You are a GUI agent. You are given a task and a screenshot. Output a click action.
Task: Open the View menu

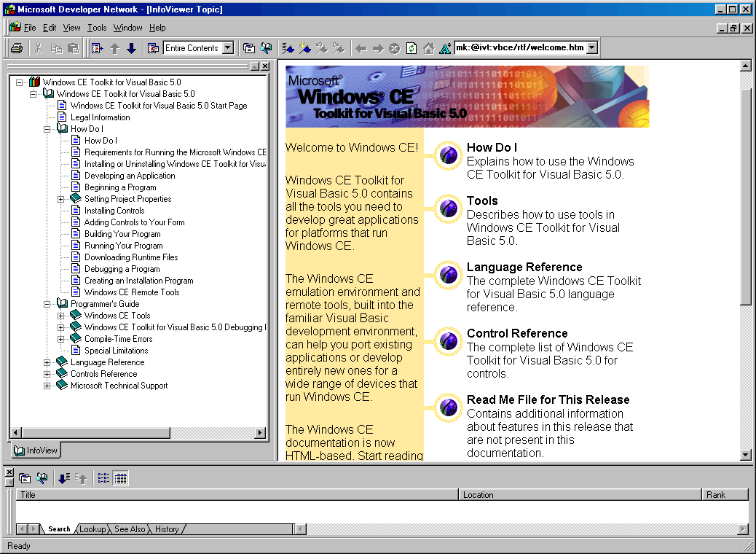71,28
